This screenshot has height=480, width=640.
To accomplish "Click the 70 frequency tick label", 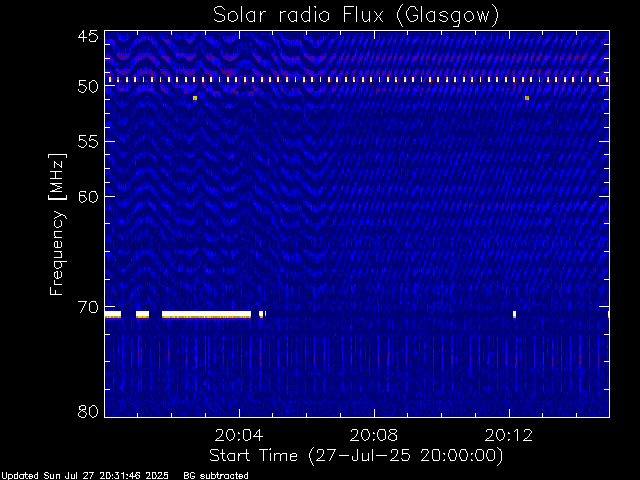I will (88, 307).
